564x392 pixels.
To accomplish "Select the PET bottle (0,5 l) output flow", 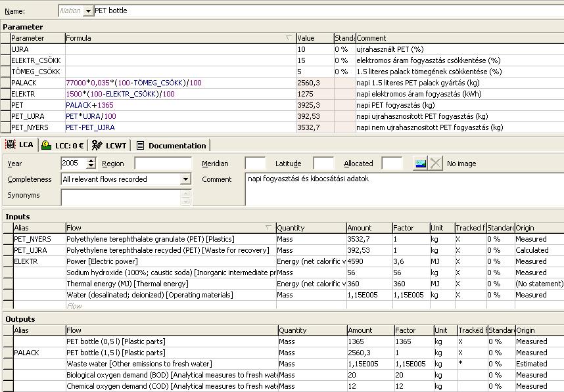I will [116, 341].
